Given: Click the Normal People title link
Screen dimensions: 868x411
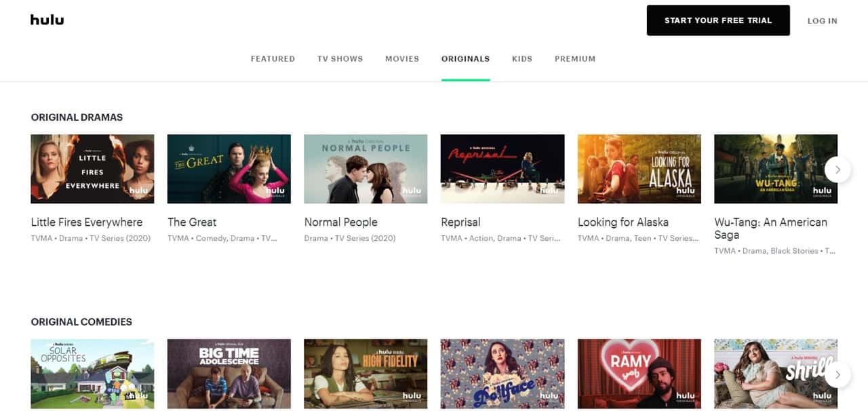Looking at the screenshot, I should click(x=340, y=222).
